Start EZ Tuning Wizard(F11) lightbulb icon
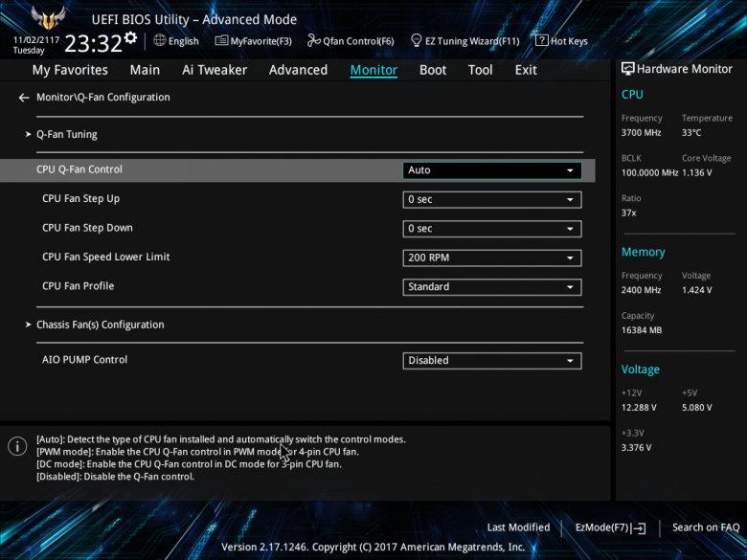 click(x=416, y=41)
